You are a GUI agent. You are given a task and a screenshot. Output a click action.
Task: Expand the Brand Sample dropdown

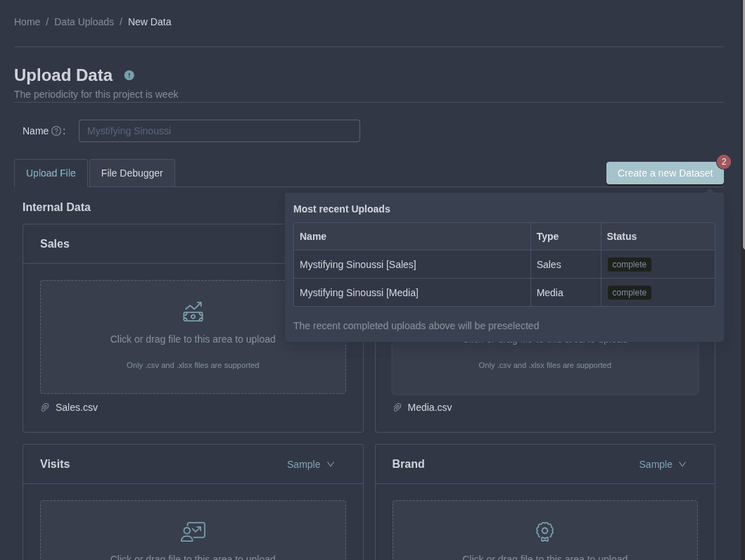(663, 464)
